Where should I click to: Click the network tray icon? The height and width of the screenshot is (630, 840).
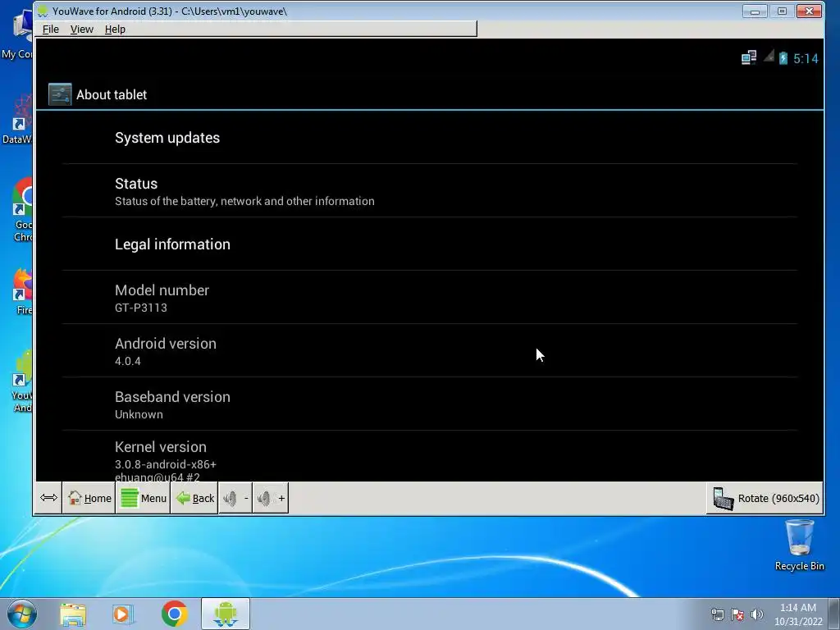click(717, 614)
